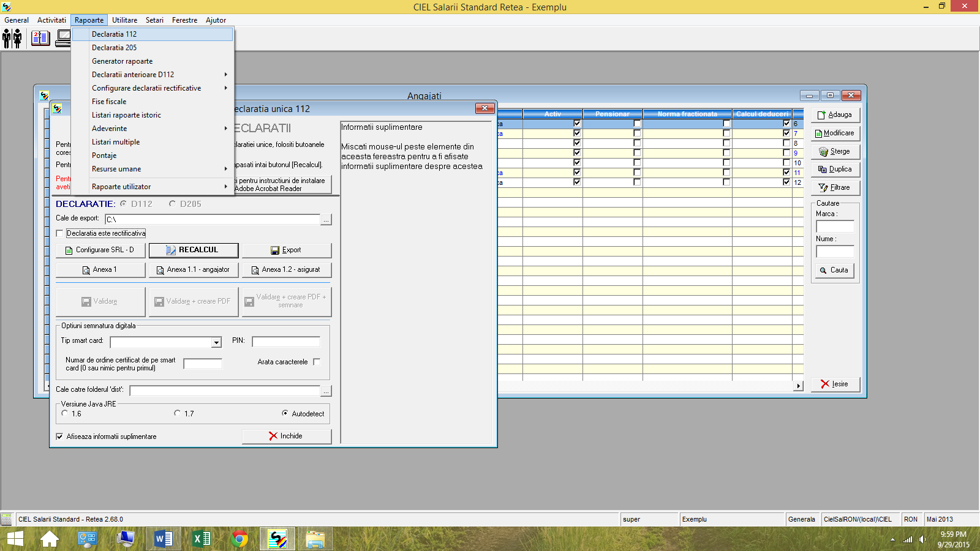Viewport: 980px width, 551px height.
Task: Open Anexa 1.2 - asigurat
Action: [x=287, y=269]
